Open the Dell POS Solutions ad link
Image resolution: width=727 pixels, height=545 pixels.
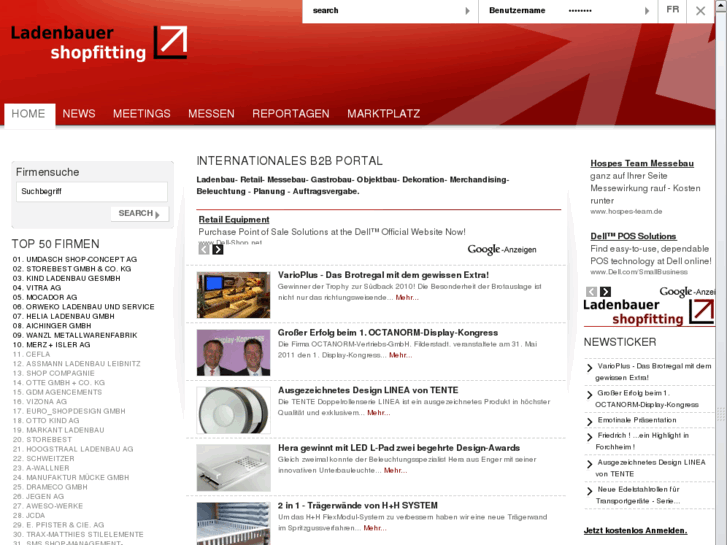633,236
